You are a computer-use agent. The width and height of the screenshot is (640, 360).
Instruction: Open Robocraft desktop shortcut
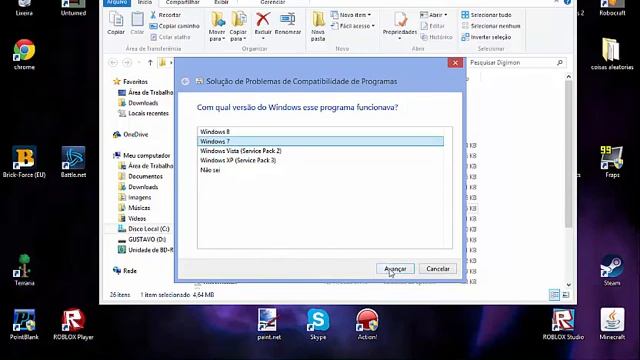(x=612, y=8)
